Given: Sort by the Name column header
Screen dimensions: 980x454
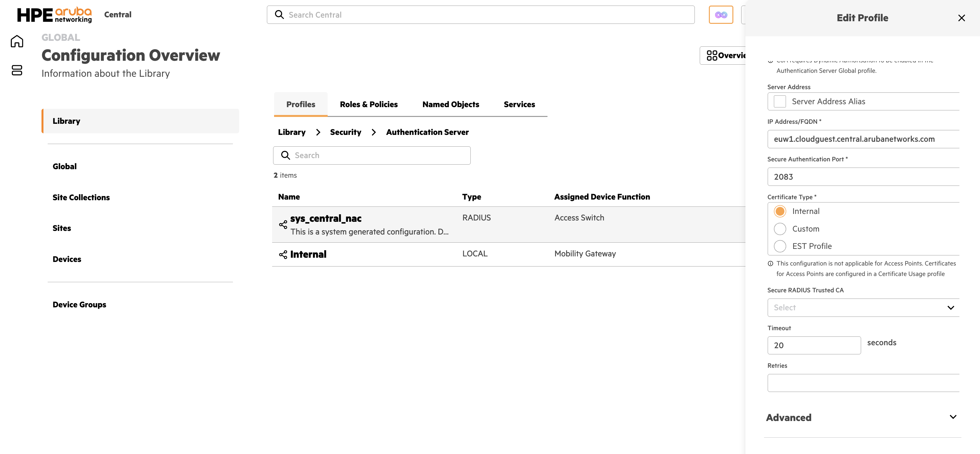Looking at the screenshot, I should click(289, 197).
